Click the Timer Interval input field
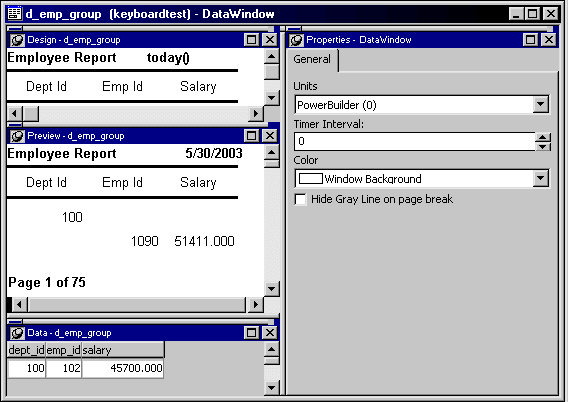The height and width of the screenshot is (402, 568). 414,141
